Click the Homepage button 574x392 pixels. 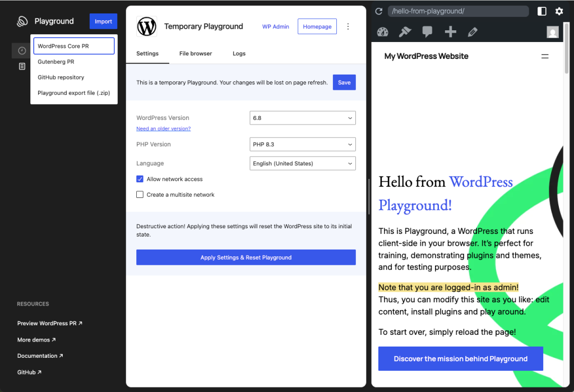pos(317,26)
